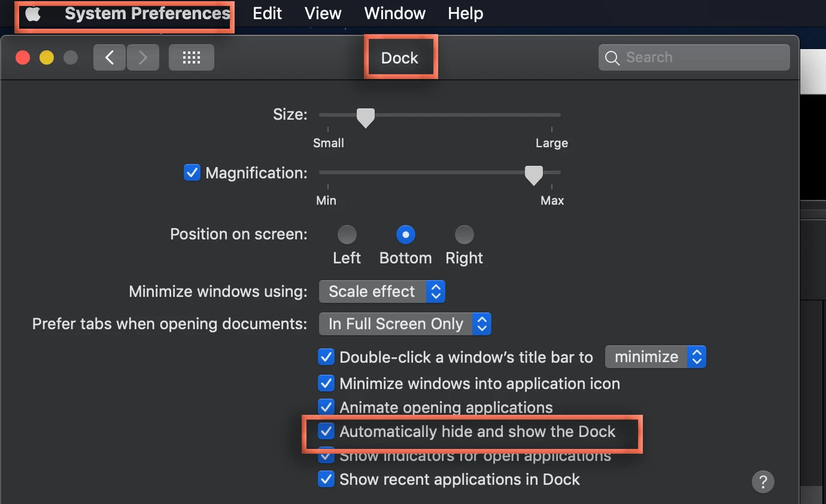Viewport: 826px width, 504px height.
Task: Open the minimize action dropdown
Action: [x=656, y=357]
